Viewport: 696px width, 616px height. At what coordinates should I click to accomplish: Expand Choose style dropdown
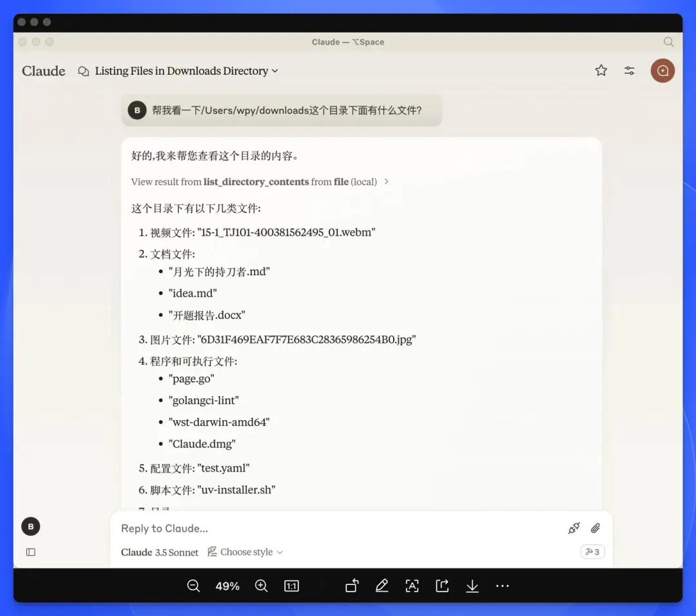246,552
